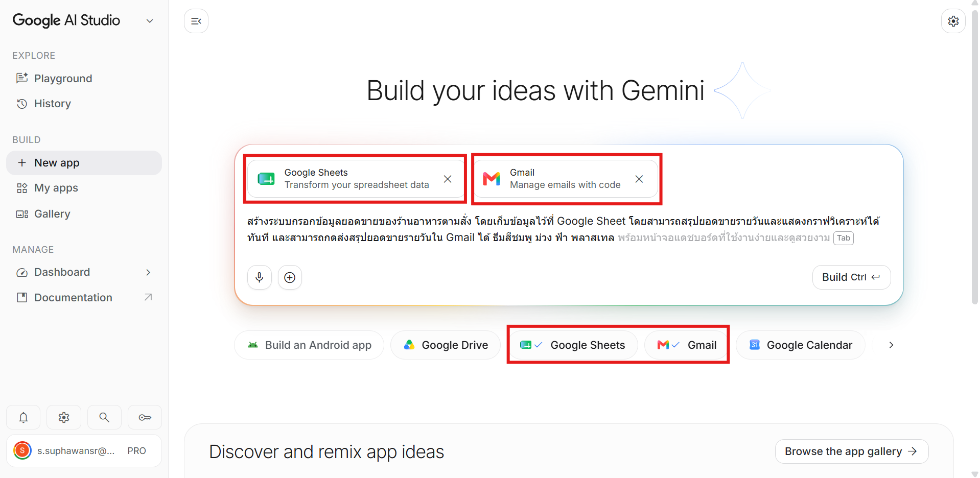Go to My apps
The height and width of the screenshot is (478, 980).
[x=84, y=188]
